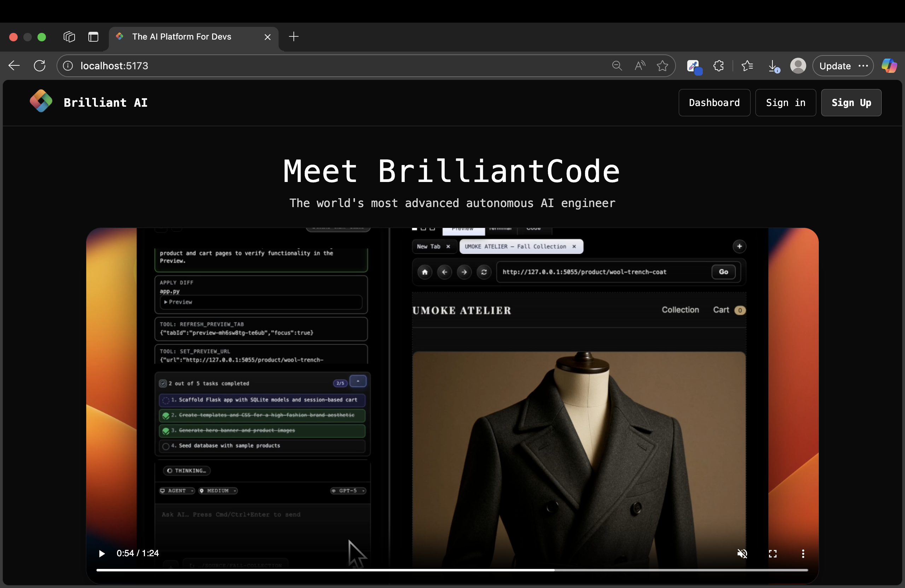This screenshot has height=588, width=905.
Task: Unmute the demo video
Action: pos(742,554)
